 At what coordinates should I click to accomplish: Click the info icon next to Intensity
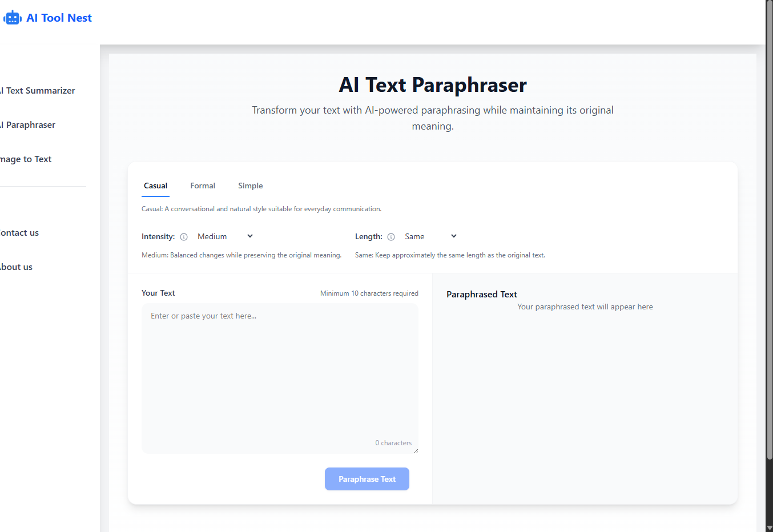pos(183,236)
